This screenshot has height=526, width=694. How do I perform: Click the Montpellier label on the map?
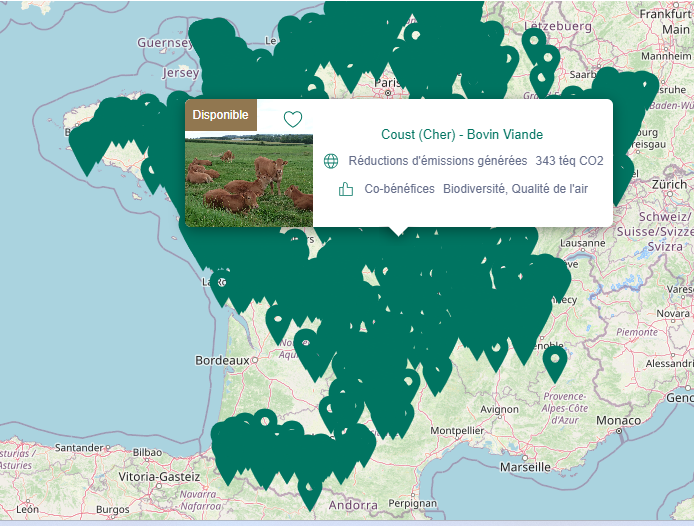(x=457, y=430)
